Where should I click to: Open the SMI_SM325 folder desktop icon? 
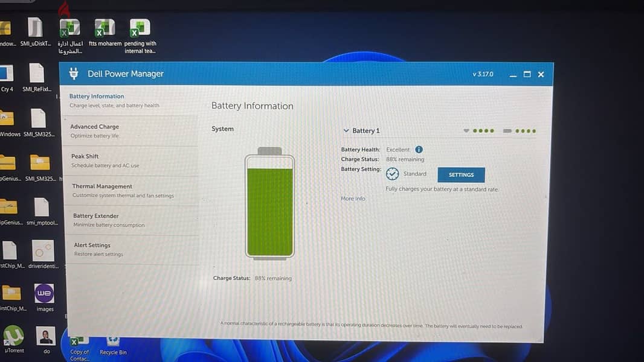(x=40, y=167)
